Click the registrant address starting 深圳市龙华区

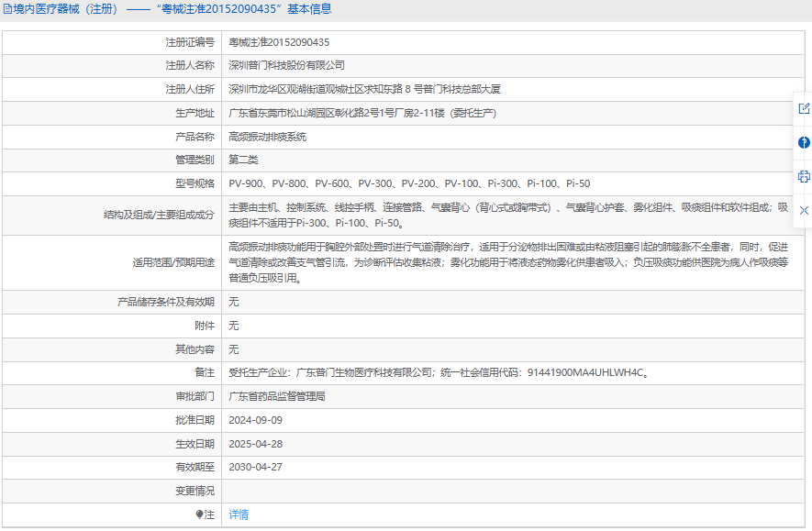pos(364,89)
